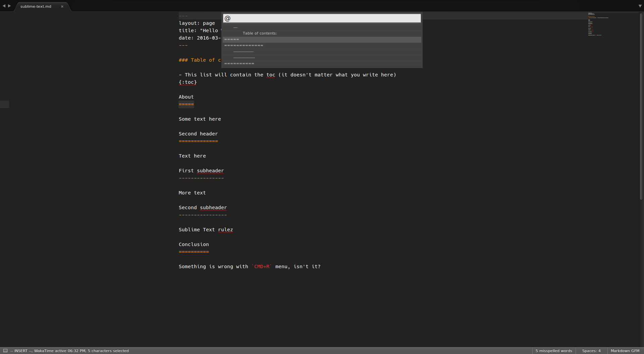Open the Markdown GFM syntax selector
644x354 pixels.
click(x=625, y=351)
